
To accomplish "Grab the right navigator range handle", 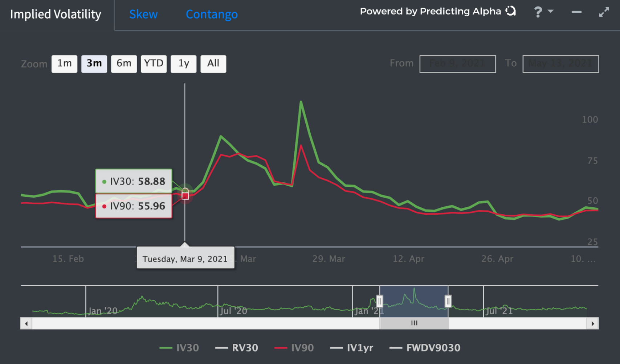I will pyautogui.click(x=448, y=301).
